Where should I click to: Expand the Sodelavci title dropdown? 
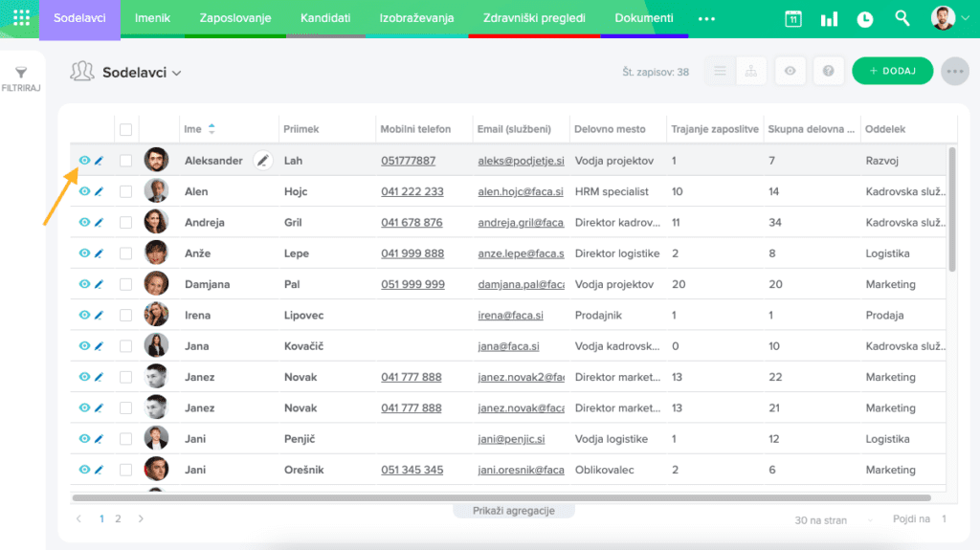(x=176, y=73)
